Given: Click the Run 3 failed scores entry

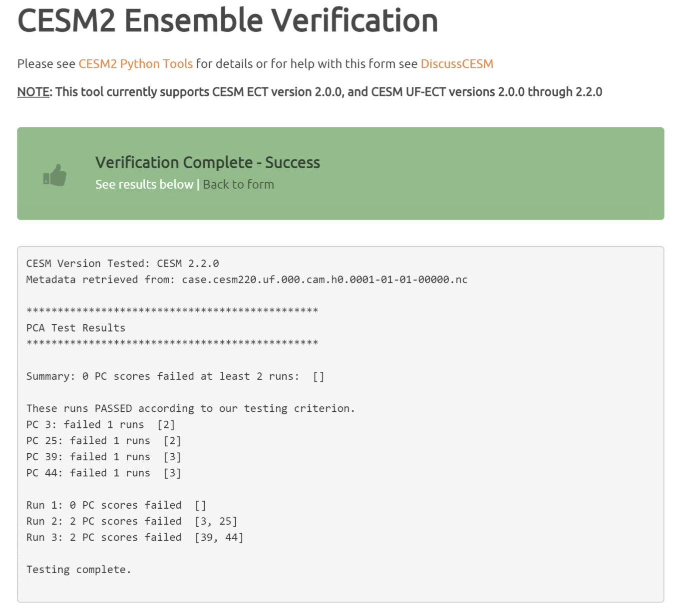Looking at the screenshot, I should (135, 537).
